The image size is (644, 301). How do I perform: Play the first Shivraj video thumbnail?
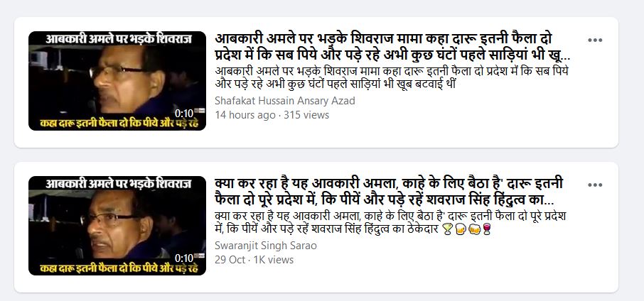(x=117, y=81)
